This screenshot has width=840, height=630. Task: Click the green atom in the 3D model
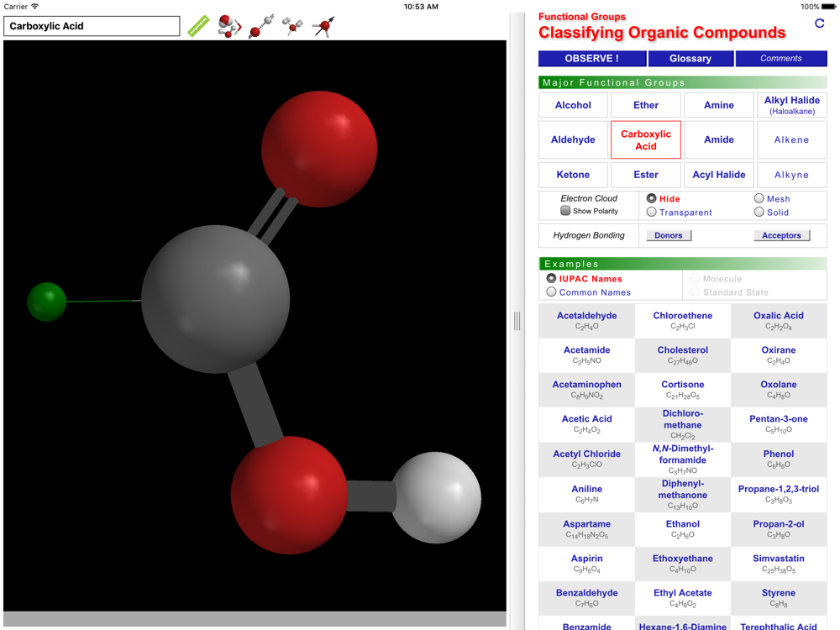tap(47, 302)
